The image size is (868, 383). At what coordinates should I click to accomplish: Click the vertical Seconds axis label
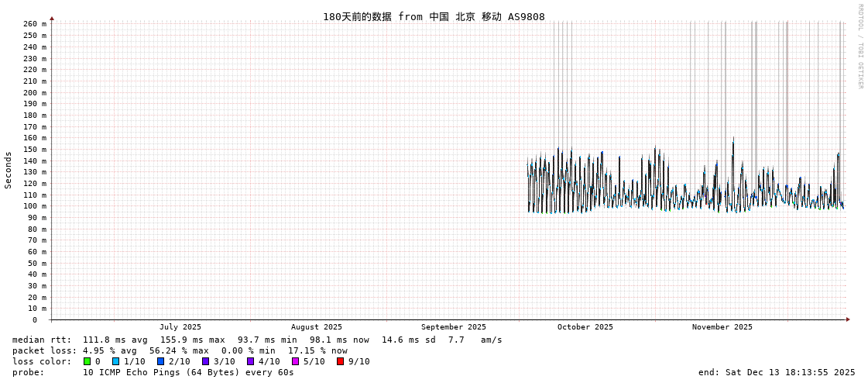pos(9,170)
